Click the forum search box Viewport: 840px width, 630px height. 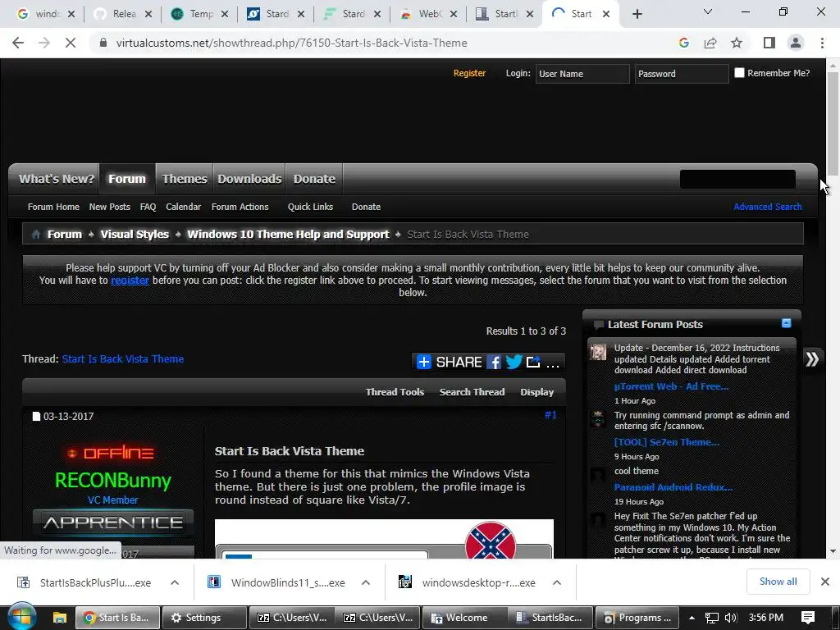737,180
